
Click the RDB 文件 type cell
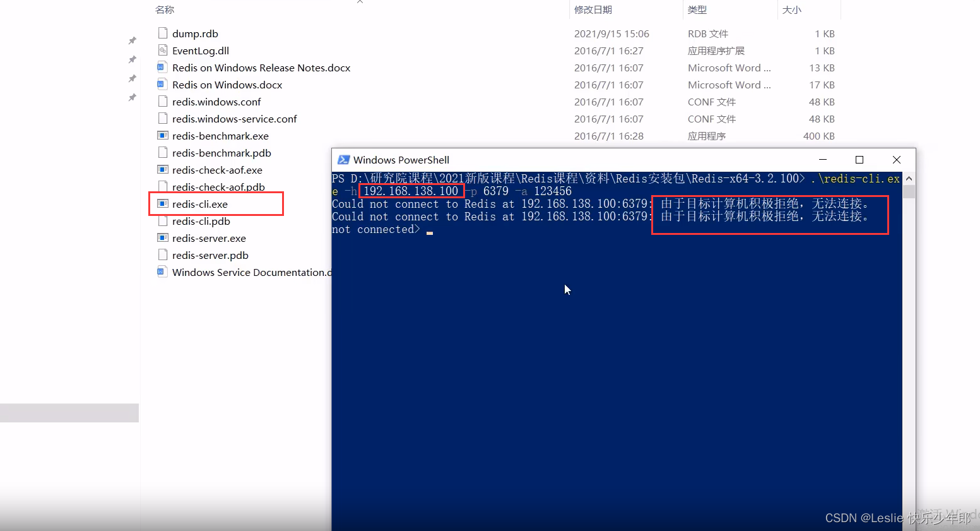click(708, 33)
